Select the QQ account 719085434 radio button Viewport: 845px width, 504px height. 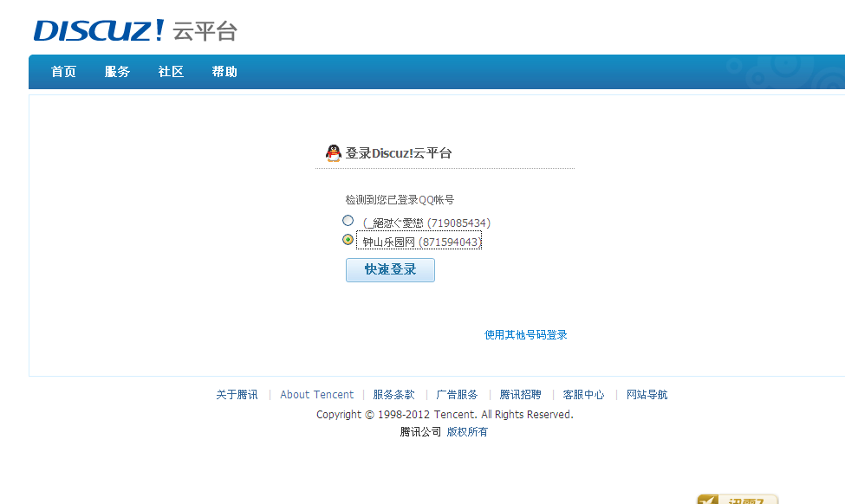tap(348, 221)
